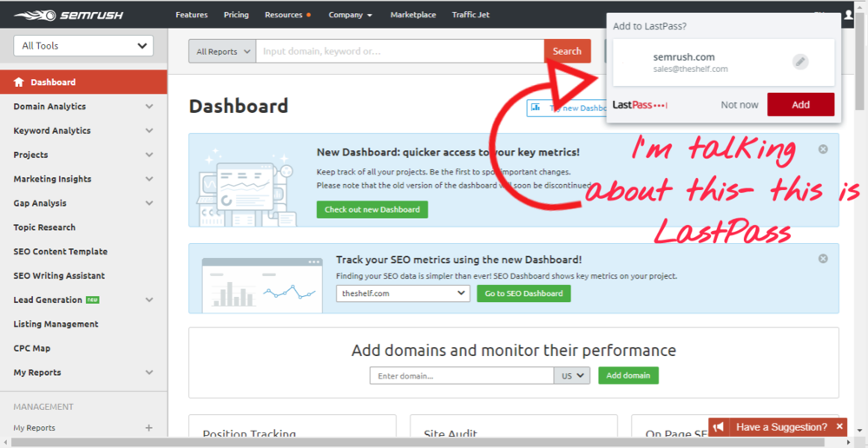Dismiss the New Dashboard banner with X

coord(823,149)
